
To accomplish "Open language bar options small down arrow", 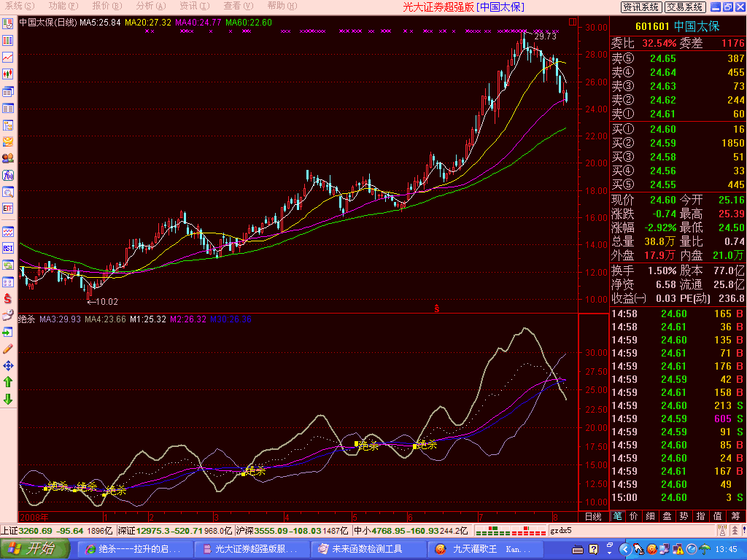I will (610, 553).
